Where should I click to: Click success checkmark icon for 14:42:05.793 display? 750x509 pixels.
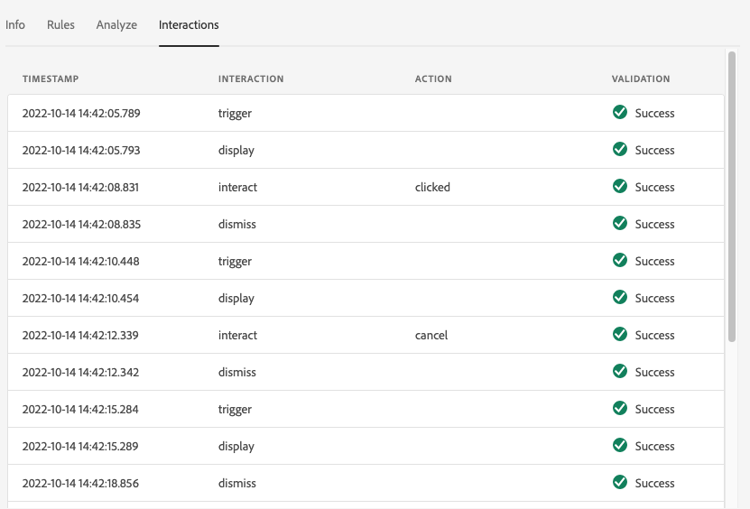pos(620,150)
